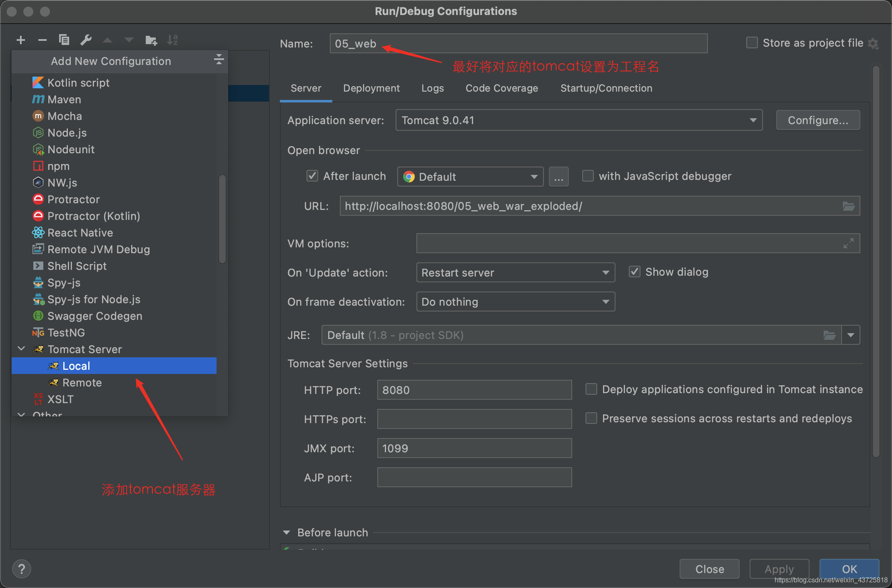
Task: Collapse the Before launch section
Action: click(287, 532)
